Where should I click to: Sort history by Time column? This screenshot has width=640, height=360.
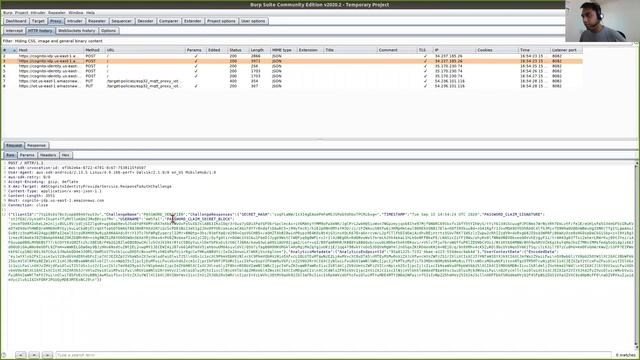(x=534, y=50)
